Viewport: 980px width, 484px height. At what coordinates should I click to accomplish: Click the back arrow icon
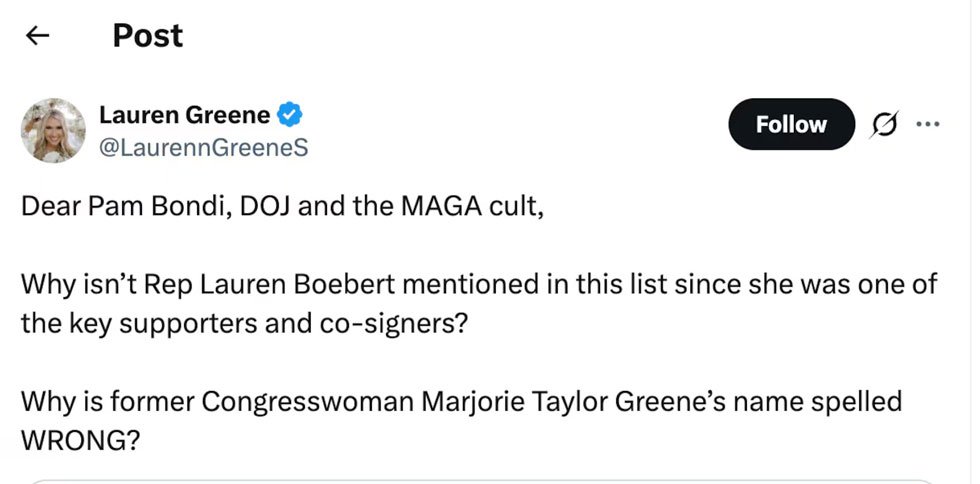37,36
